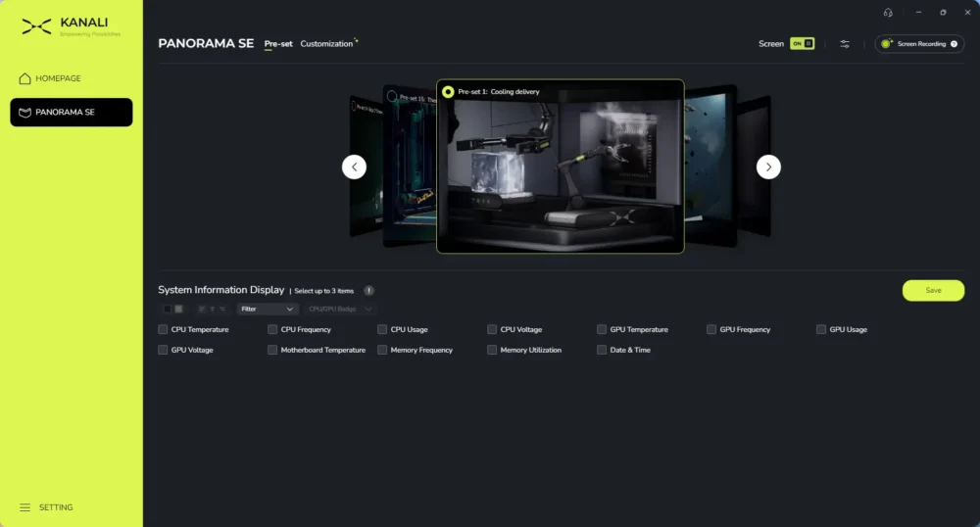This screenshot has height=527, width=980.
Task: Go to the next pre-set with right arrow
Action: 768,167
